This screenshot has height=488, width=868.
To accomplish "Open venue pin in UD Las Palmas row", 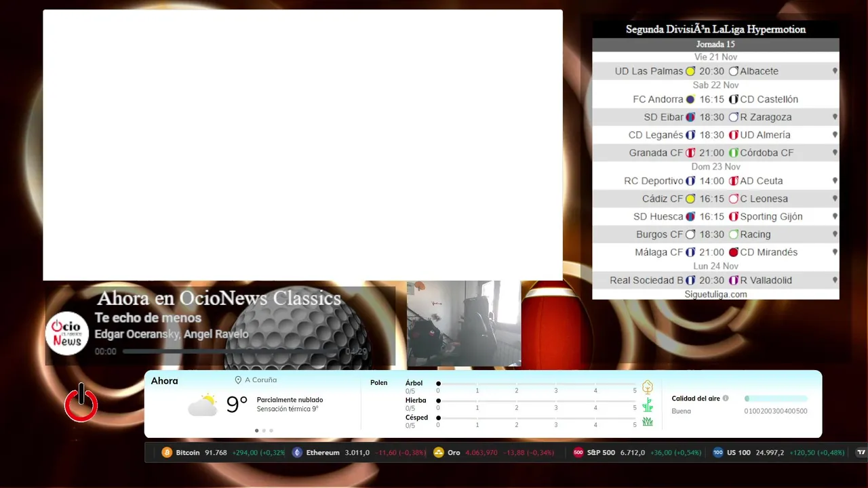I will (x=835, y=71).
